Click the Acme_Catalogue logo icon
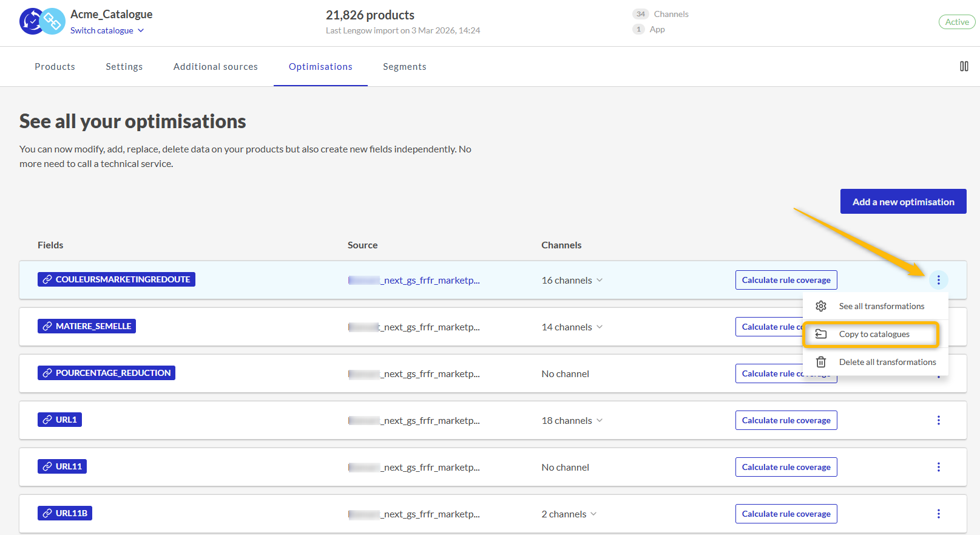980x535 pixels. (x=42, y=21)
